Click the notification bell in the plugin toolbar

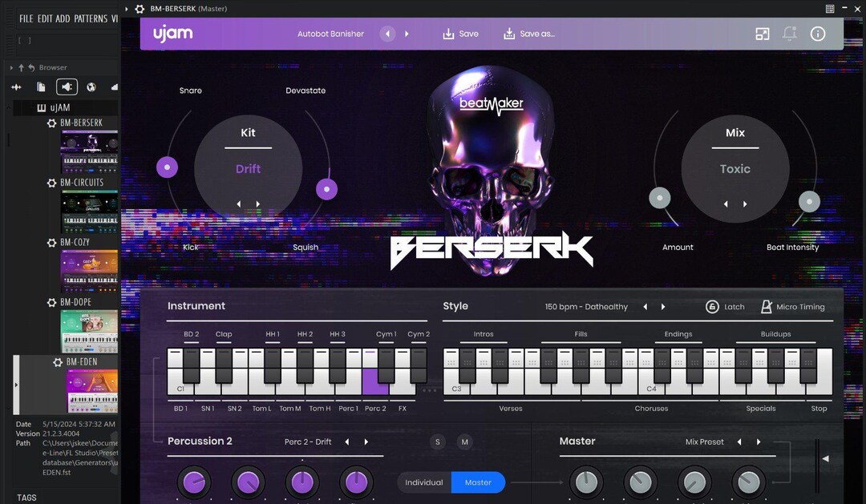[789, 34]
